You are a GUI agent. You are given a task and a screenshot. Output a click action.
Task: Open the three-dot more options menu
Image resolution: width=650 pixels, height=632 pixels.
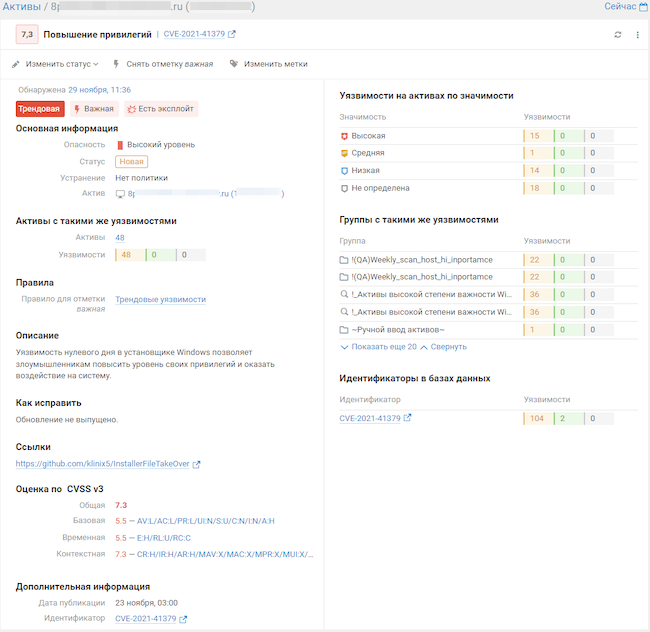pos(637,35)
